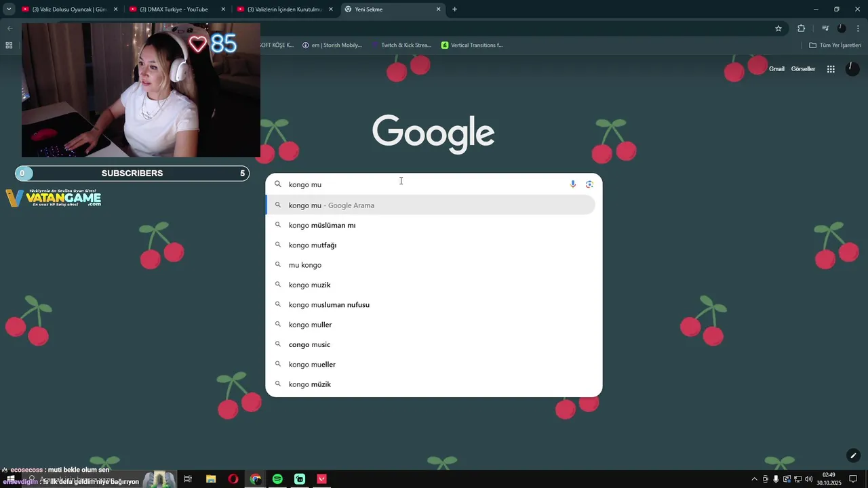The image size is (868, 488).
Task: Open the apps grid in bookmarks bar
Action: (x=9, y=45)
